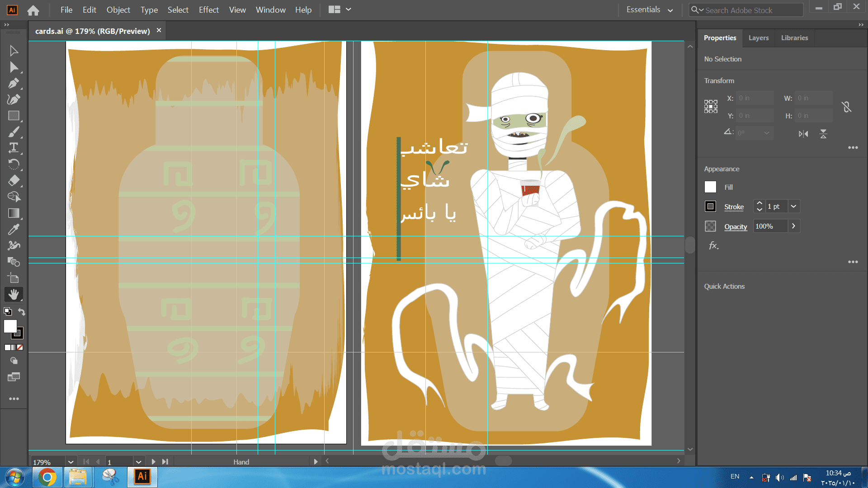Select the Type tool

tap(14, 148)
